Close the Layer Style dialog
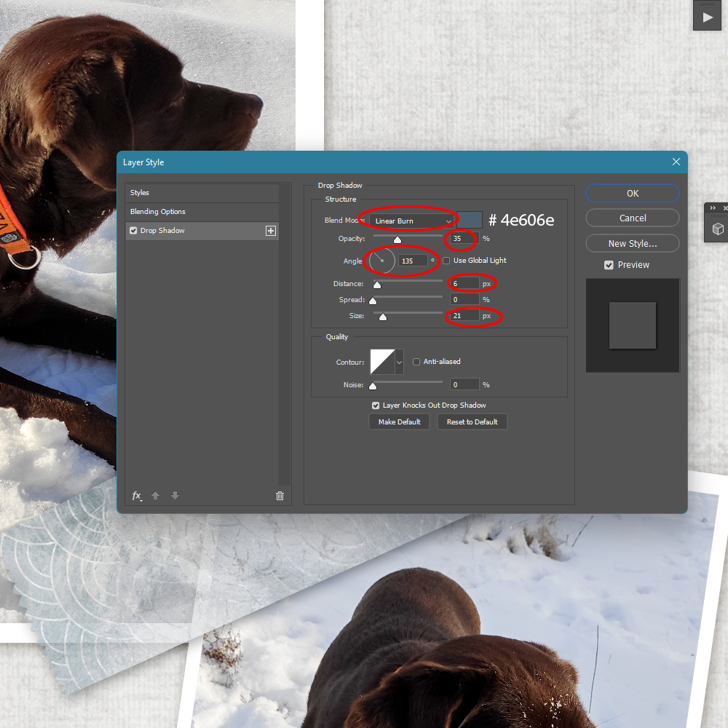This screenshot has height=728, width=728. [x=676, y=162]
